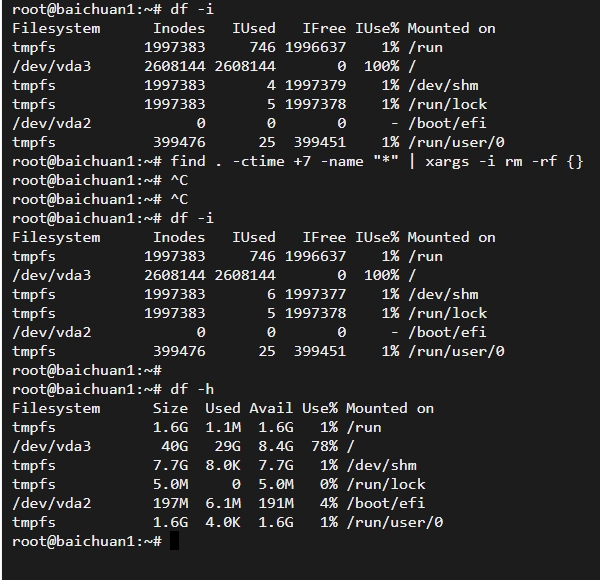
Task: Click the first 'Inodes' column header
Action: click(179, 28)
